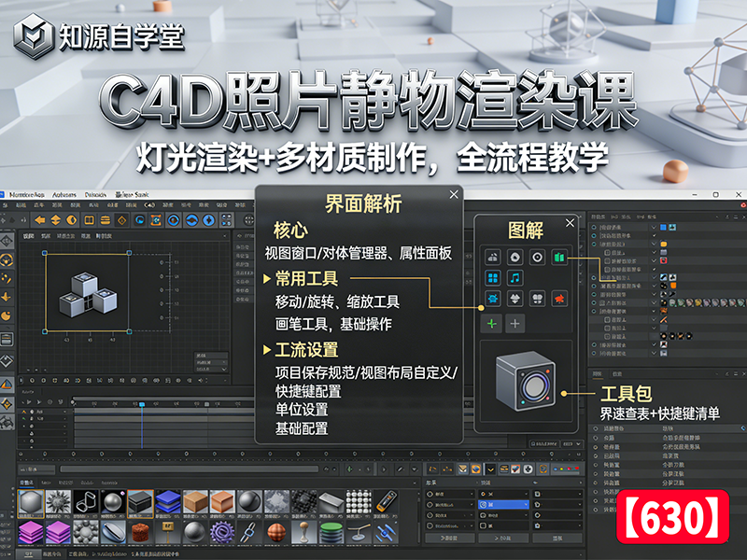This screenshot has height=560, width=747.
Task: Expand the 常用工具 section
Action: point(268,279)
